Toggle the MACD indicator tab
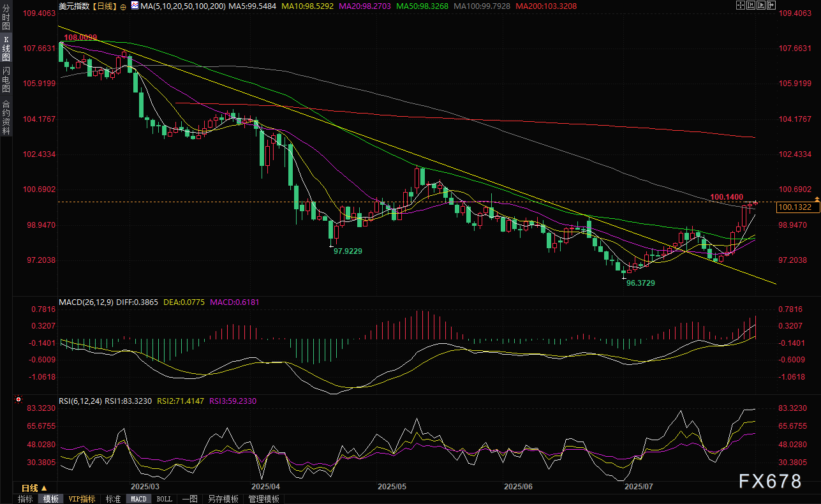The width and height of the screenshot is (821, 504). coord(139,499)
